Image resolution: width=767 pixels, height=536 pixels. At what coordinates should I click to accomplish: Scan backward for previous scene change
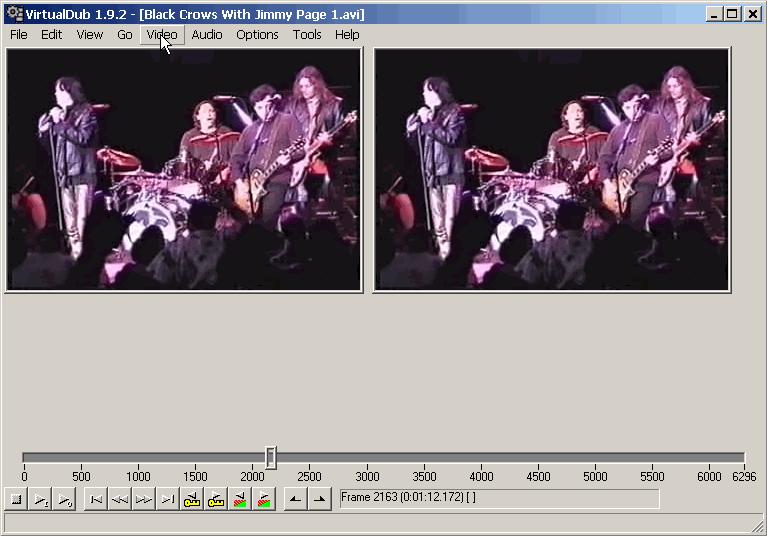pos(240,499)
